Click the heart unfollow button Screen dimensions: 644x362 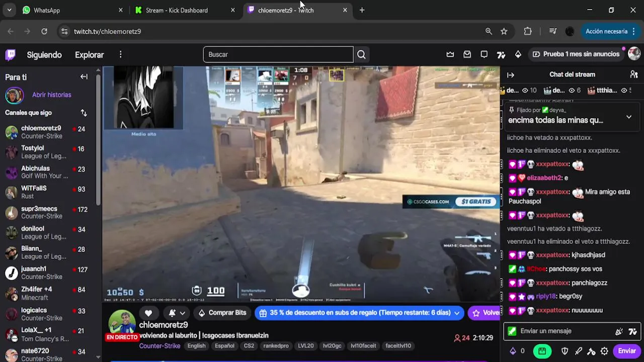coord(148,313)
